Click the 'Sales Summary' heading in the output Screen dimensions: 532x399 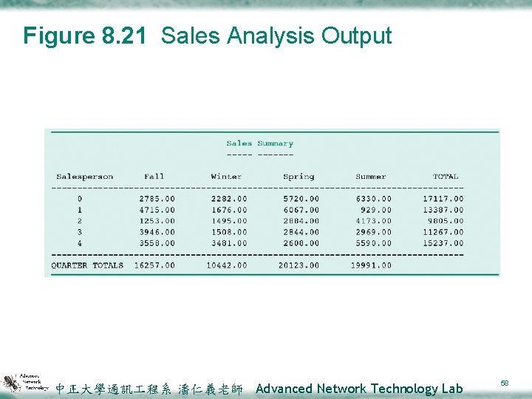[x=259, y=143]
